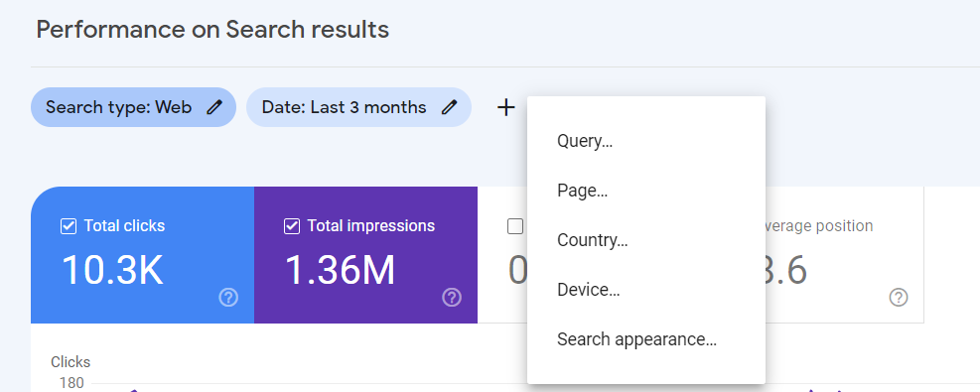Pick Search appearance... filter option
Screen dimensions: 980x392
[x=646, y=339]
